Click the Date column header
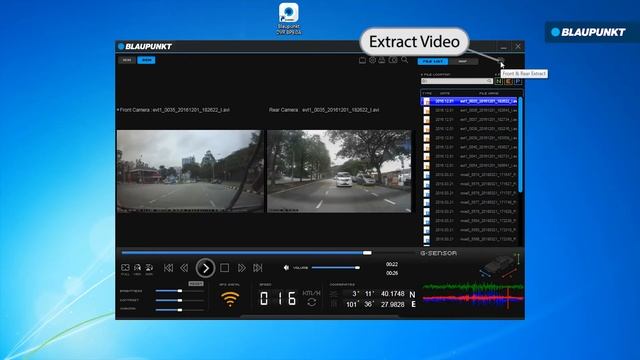Image resolution: width=640 pixels, height=360 pixels. click(x=445, y=93)
